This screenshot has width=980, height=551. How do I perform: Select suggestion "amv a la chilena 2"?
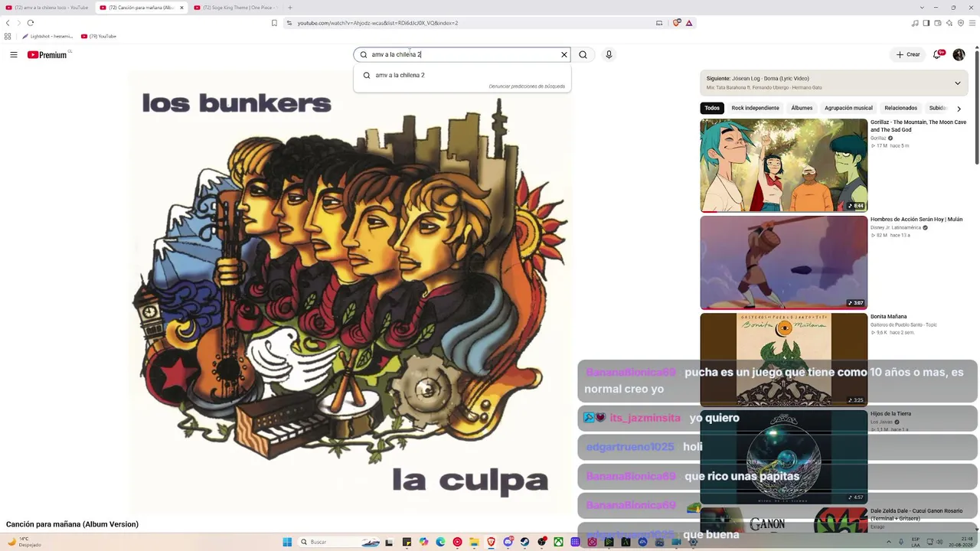[462, 75]
